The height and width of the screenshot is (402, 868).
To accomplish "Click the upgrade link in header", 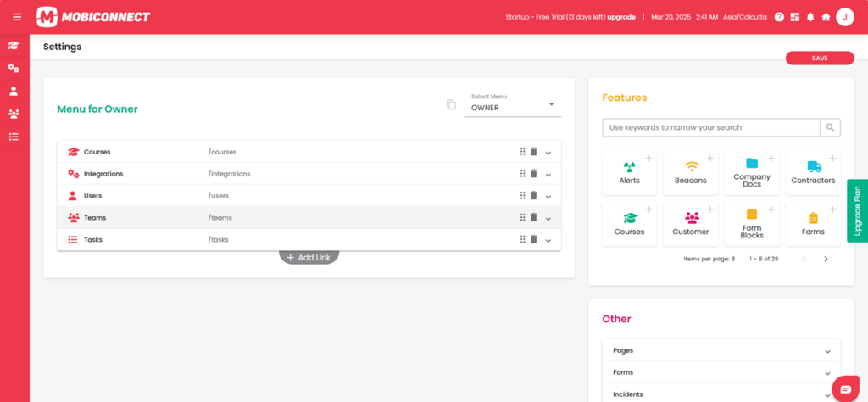I will (621, 17).
